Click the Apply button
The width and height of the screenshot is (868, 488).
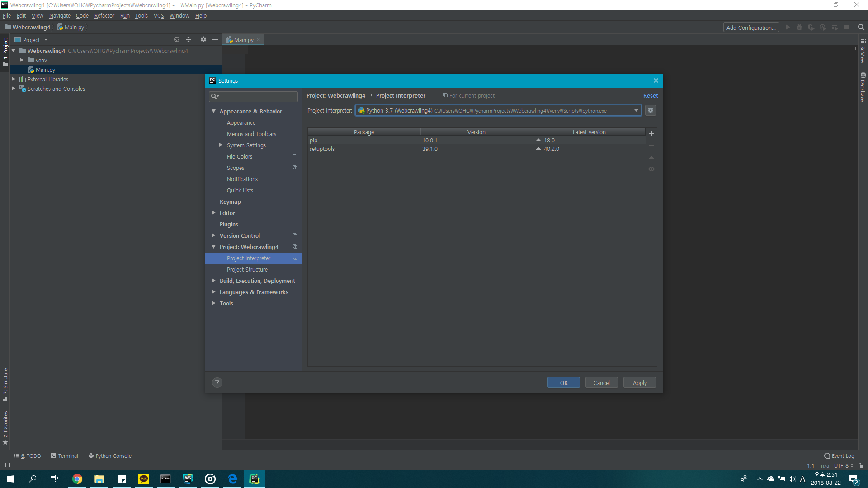coord(640,383)
